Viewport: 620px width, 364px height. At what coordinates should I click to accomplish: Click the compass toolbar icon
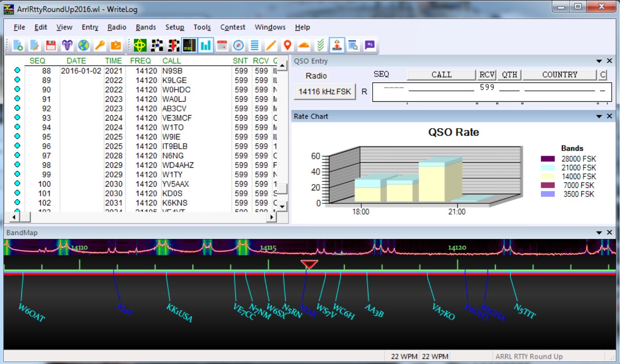pyautogui.click(x=238, y=45)
